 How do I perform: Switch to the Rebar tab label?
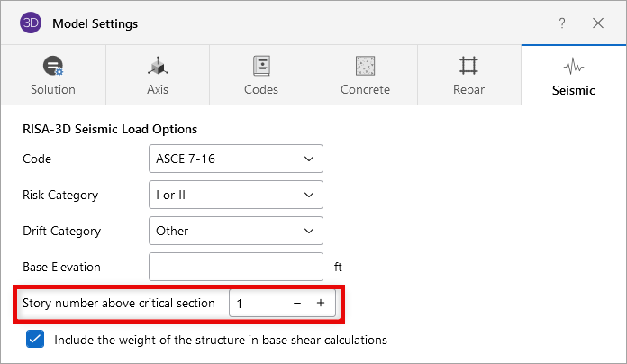(x=468, y=89)
